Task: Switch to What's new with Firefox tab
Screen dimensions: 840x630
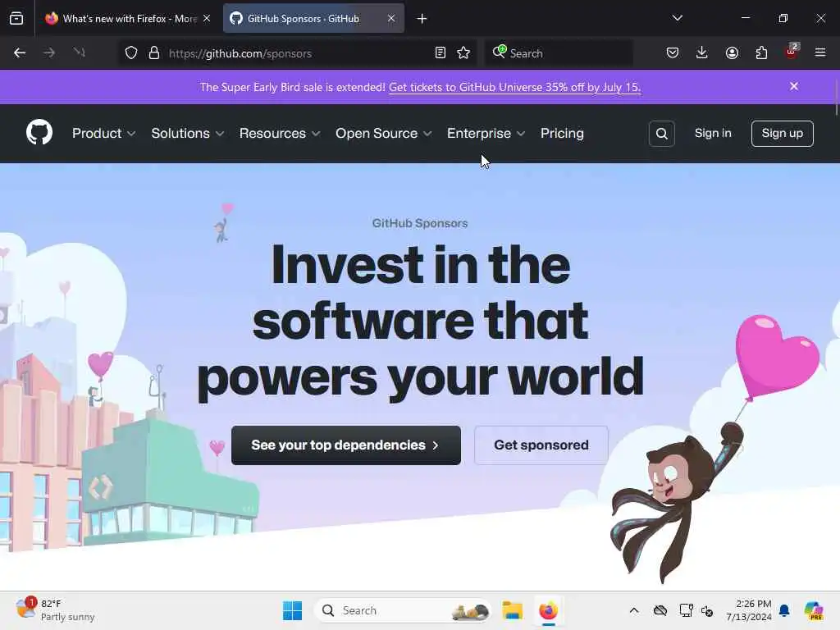Action: (x=127, y=18)
